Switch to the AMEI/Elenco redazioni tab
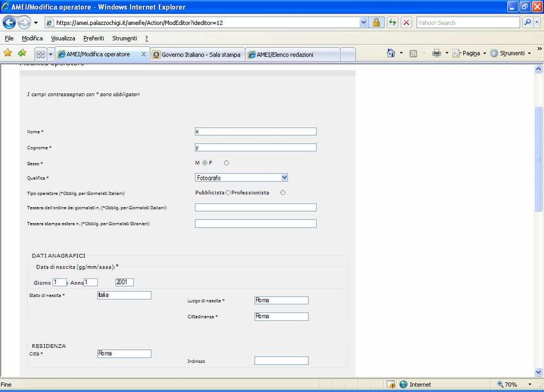Viewport: 544px width, 392px height. [285, 54]
